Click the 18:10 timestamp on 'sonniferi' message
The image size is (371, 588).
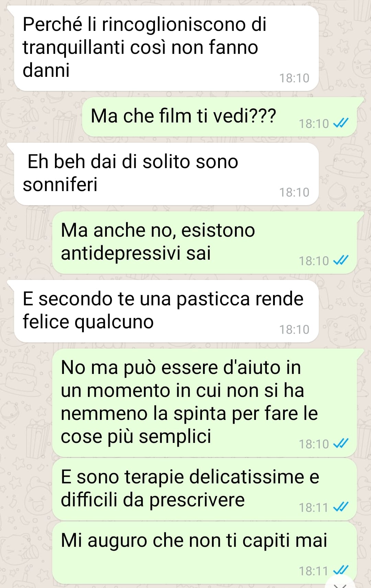(294, 192)
